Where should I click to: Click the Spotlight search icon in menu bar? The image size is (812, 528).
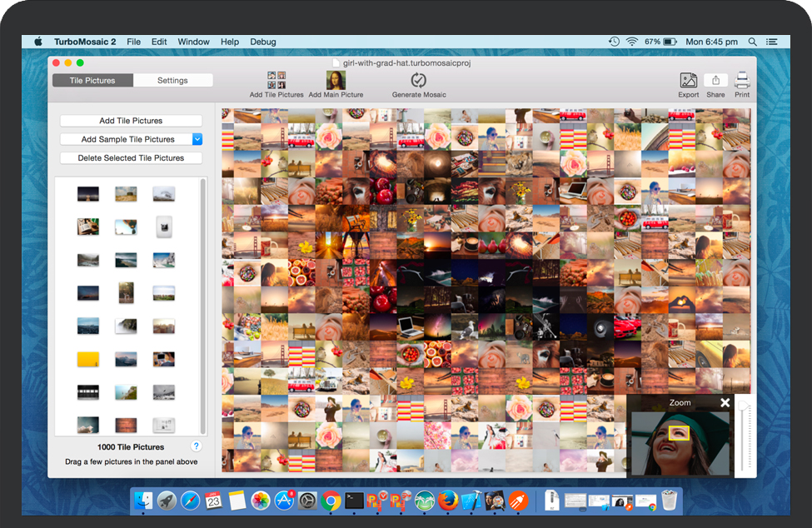coord(753,42)
